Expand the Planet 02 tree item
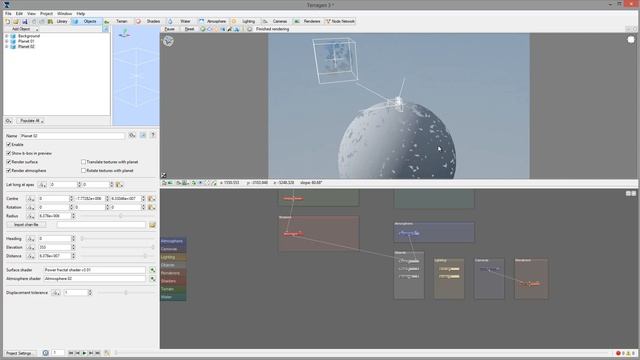This screenshot has width=640, height=360. tap(7, 47)
